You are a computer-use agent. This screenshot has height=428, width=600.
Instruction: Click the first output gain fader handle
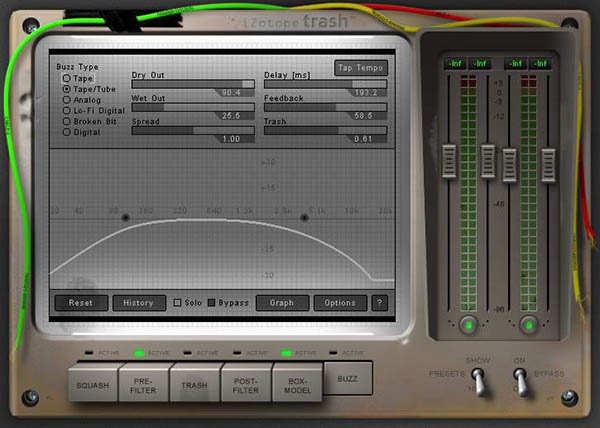point(509,165)
